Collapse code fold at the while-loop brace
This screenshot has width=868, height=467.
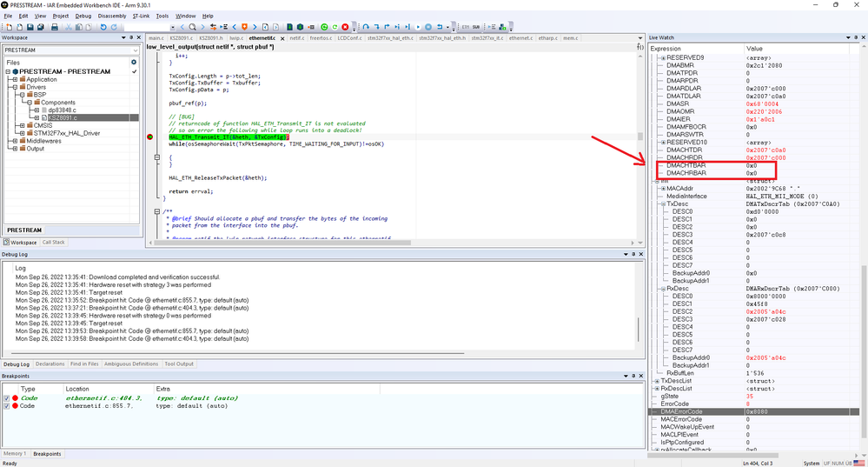pyautogui.click(x=157, y=157)
